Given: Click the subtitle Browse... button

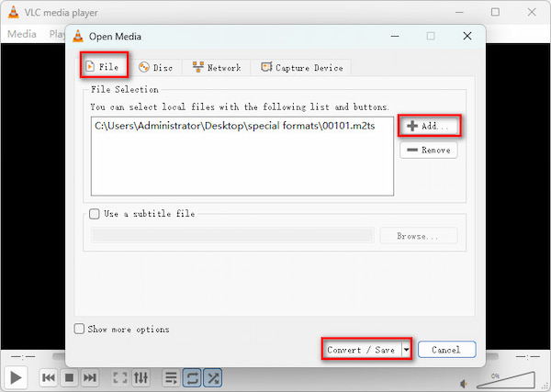Looking at the screenshot, I should coord(419,236).
